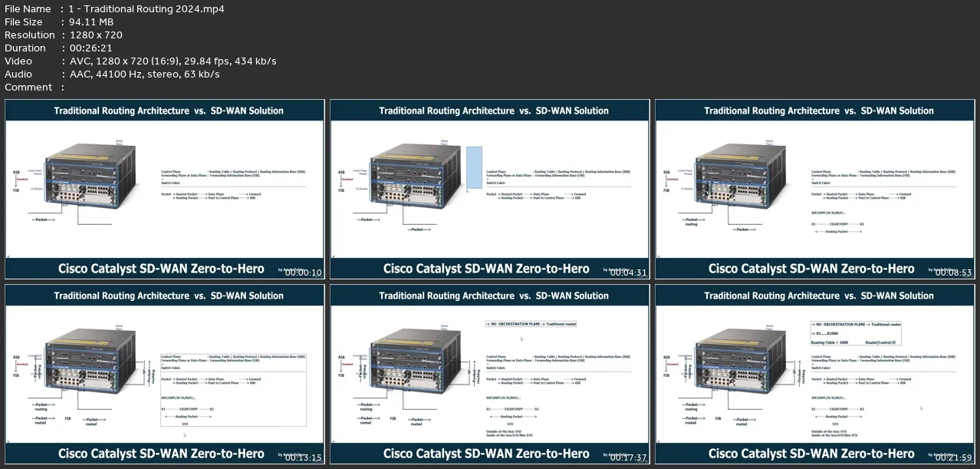Click the "Resolution" label
Screen dimensions: 980x469
30,35
